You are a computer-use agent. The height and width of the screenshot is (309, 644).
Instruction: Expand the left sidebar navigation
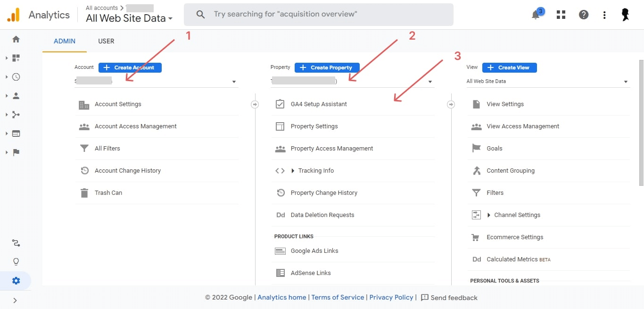tap(15, 300)
